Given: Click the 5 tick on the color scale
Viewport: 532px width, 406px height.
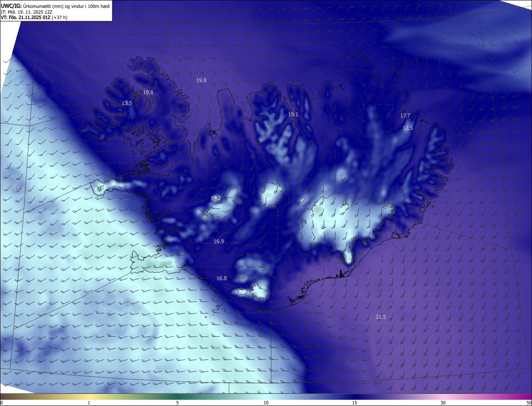Looking at the screenshot, I should (177, 403).
